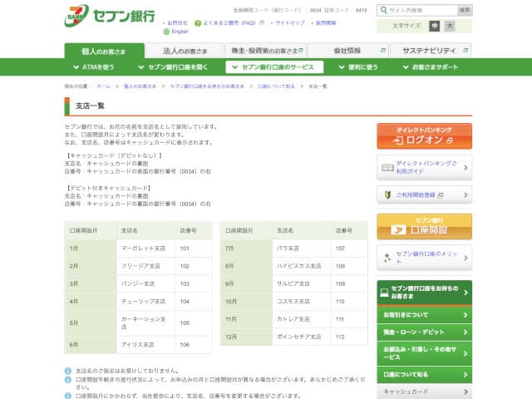532x399 pixels.
Task: Click the 7 card icon on 口座開設
Action: point(398,230)
